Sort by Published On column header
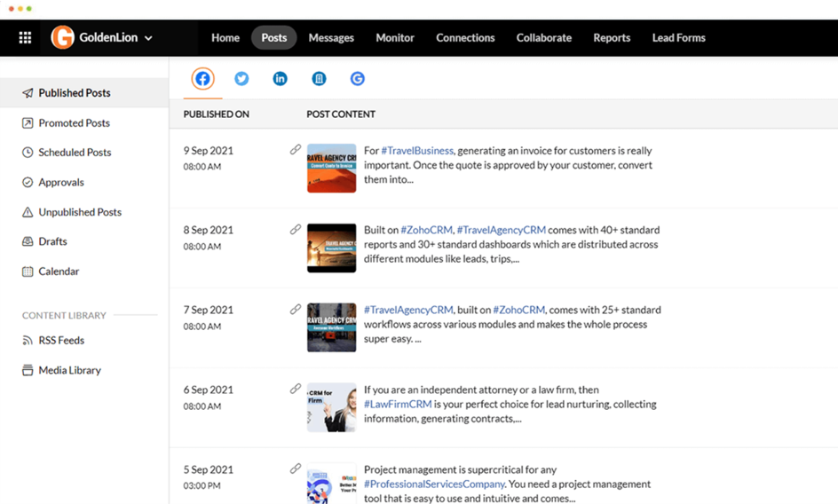Screen dimensions: 838x504 tap(216, 114)
